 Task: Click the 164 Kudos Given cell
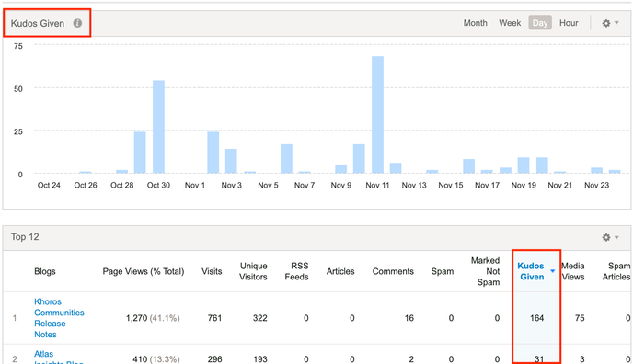click(537, 318)
